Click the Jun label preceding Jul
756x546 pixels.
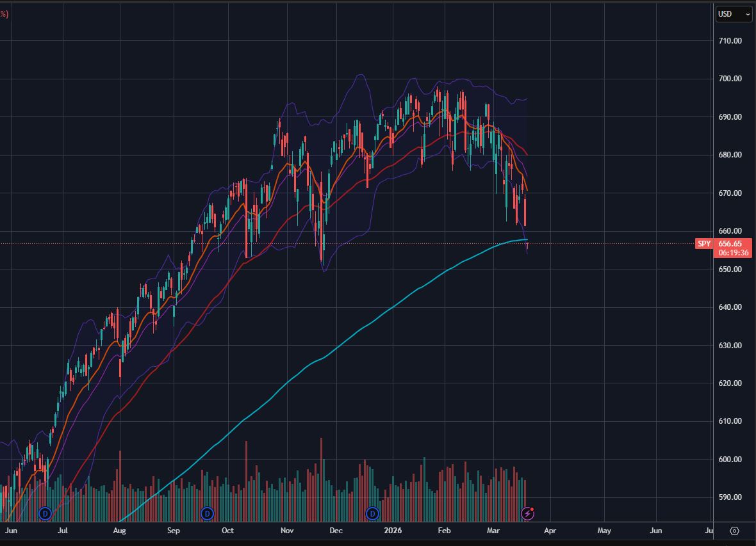(11, 531)
